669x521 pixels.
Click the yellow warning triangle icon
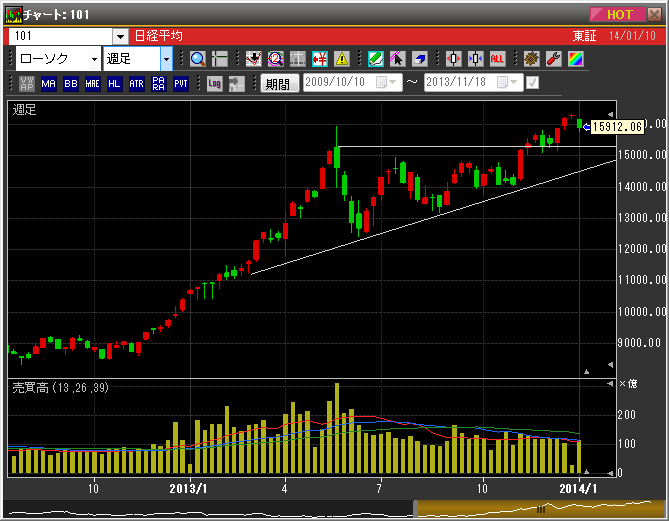point(342,59)
